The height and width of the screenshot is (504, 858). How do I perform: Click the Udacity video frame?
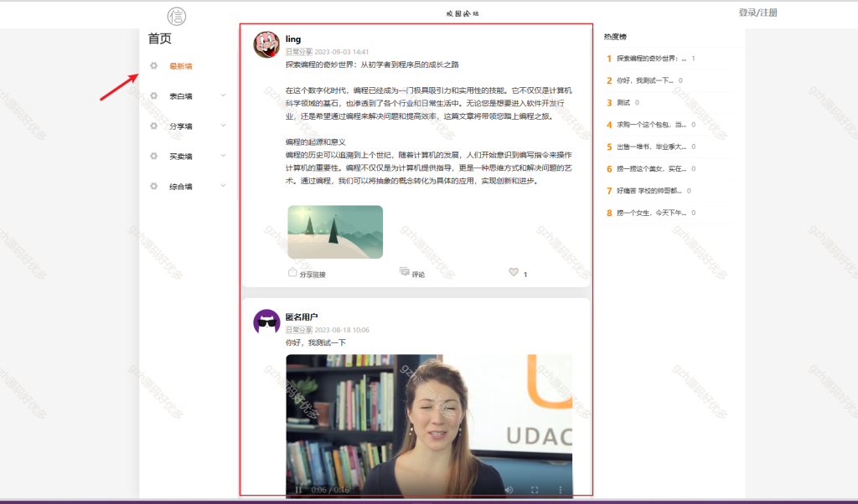click(429, 425)
